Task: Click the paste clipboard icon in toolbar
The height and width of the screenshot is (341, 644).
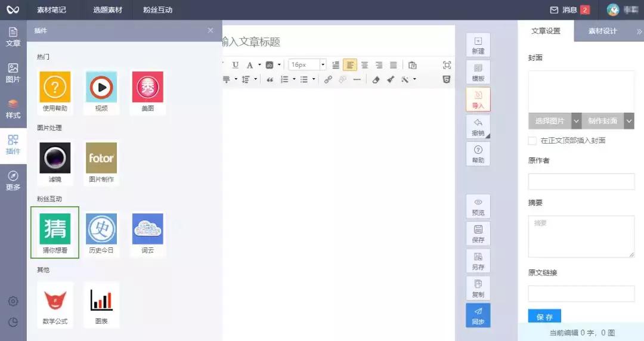Action: click(413, 65)
